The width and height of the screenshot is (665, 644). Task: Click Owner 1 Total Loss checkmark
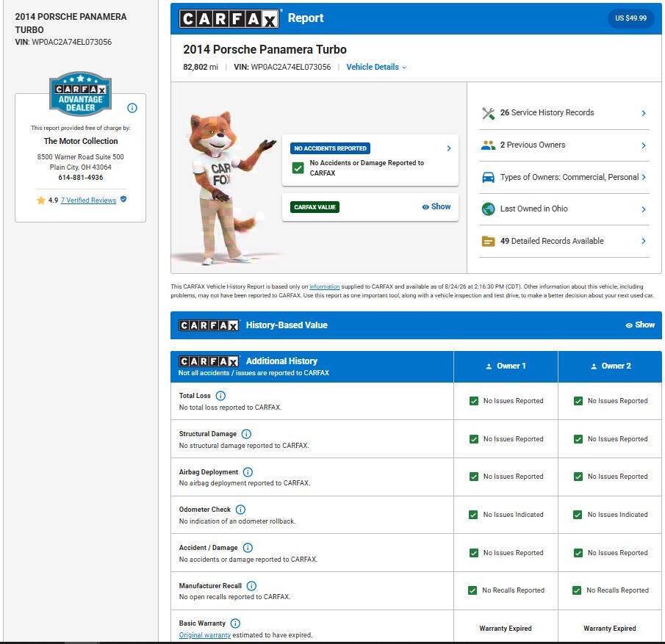474,401
